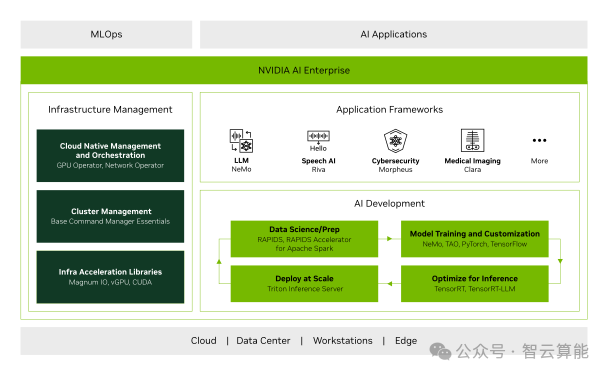Click the Medical Imaging Clara icon

point(472,140)
